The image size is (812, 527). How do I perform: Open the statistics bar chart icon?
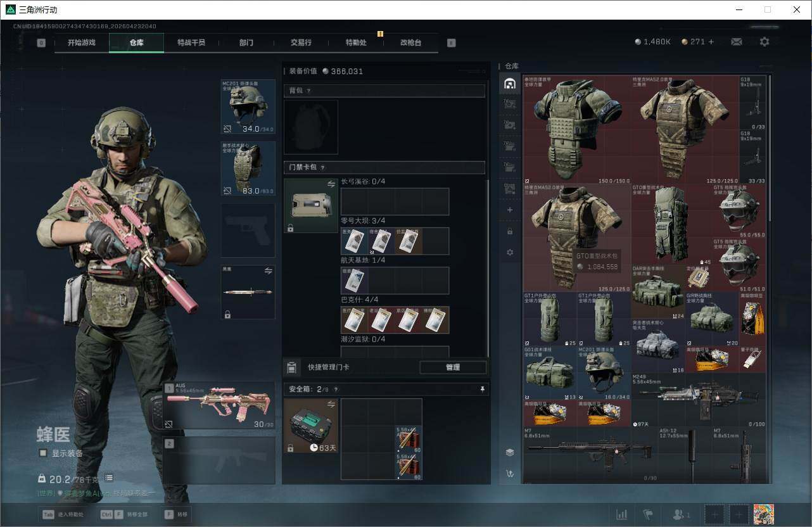622,514
